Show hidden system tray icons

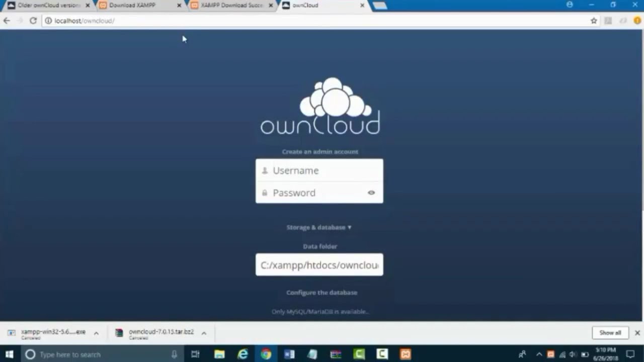pos(539,354)
